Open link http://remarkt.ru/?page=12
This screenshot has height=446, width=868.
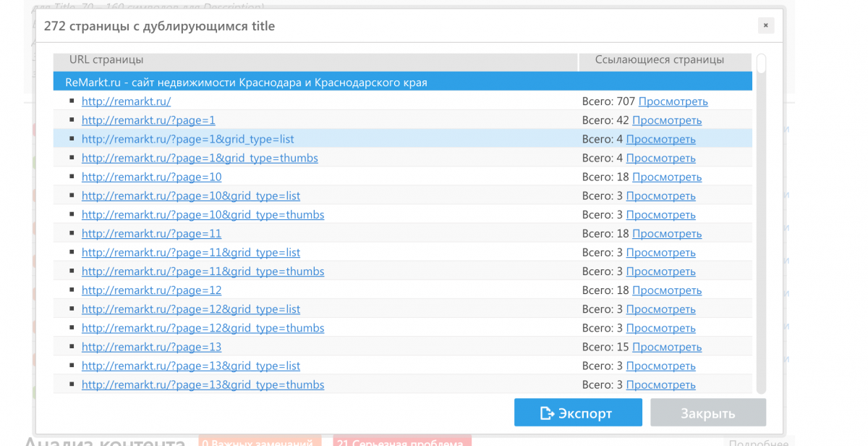pos(151,290)
